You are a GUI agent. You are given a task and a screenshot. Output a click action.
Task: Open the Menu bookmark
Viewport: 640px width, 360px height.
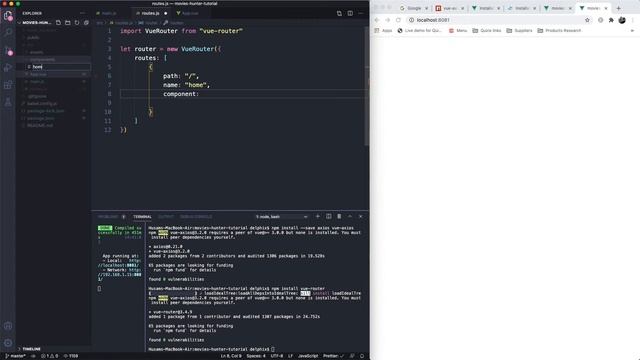[x=458, y=31]
